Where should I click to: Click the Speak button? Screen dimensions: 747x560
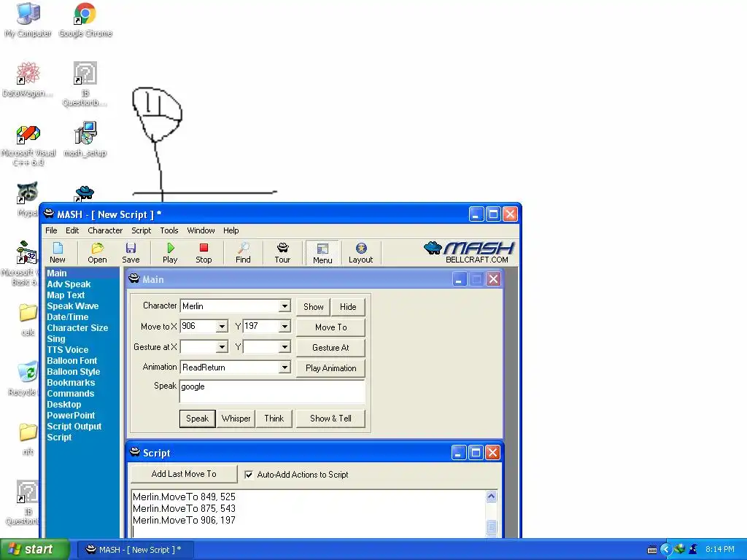click(x=197, y=419)
